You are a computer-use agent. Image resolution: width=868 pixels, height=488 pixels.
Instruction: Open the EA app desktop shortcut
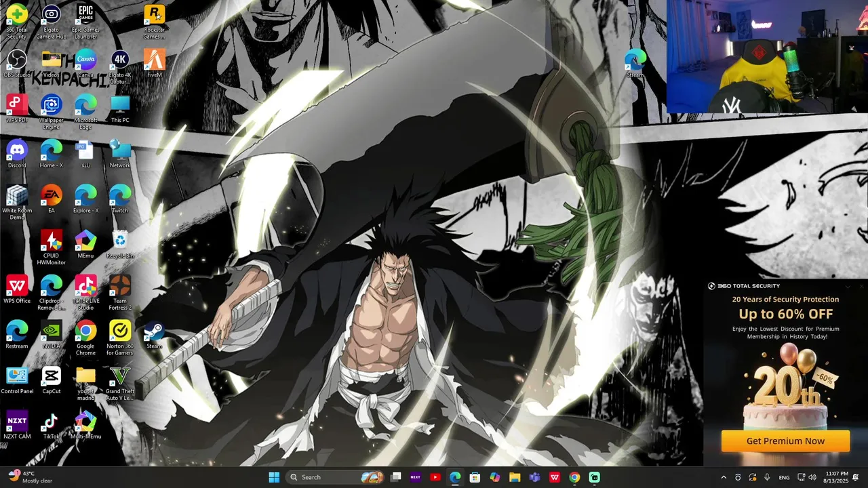point(52,199)
